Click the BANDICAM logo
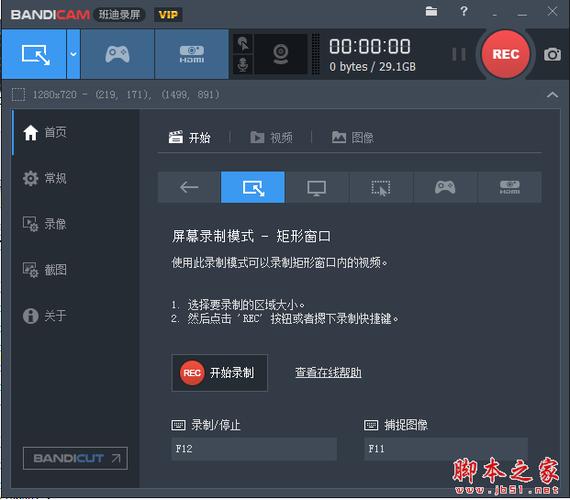Image resolution: width=570 pixels, height=500 pixels. click(x=50, y=15)
